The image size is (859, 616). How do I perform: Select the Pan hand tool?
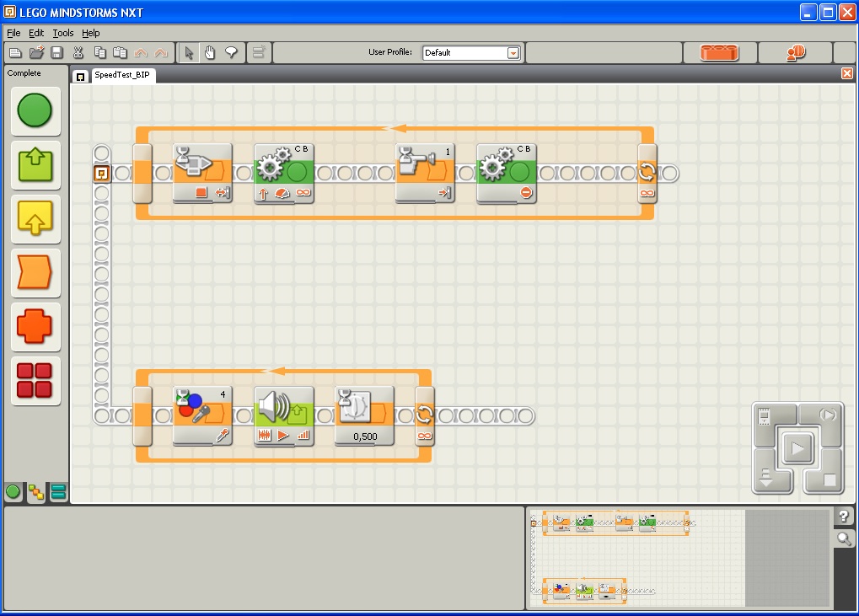pos(210,52)
